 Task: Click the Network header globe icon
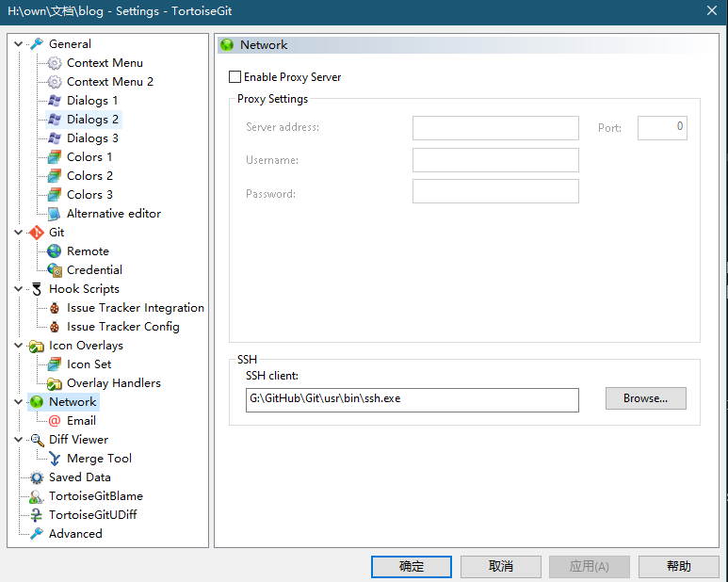[x=227, y=45]
